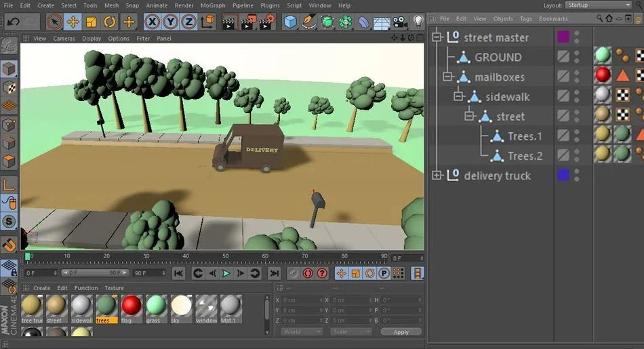The image size is (644, 349).
Task: Click mailboxes red material tag
Action: click(602, 75)
